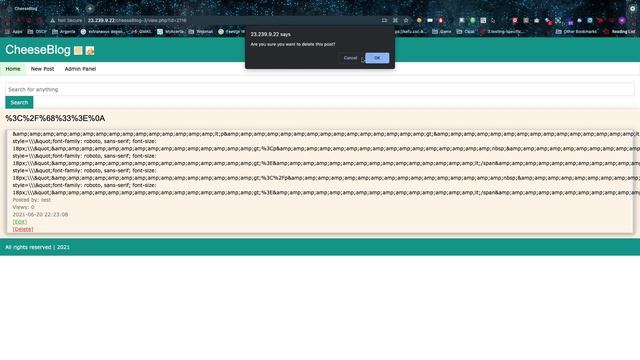Open the Apps bookmarks shortcut
The height and width of the screenshot is (360, 640).
(13, 31)
